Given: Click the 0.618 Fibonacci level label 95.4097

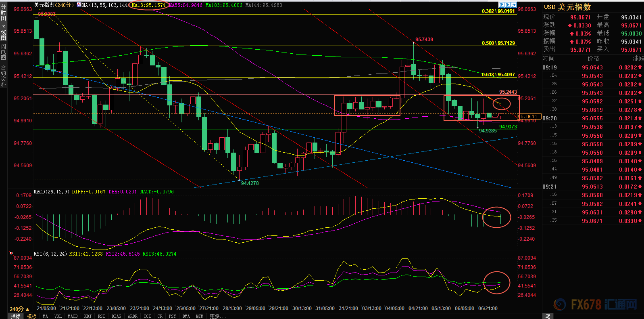Looking at the screenshot, I should pos(498,75).
